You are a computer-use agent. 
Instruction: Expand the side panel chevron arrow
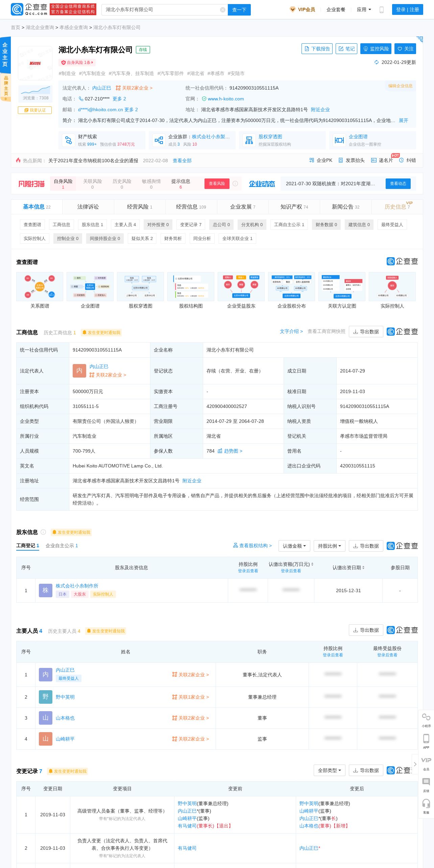click(415, 764)
